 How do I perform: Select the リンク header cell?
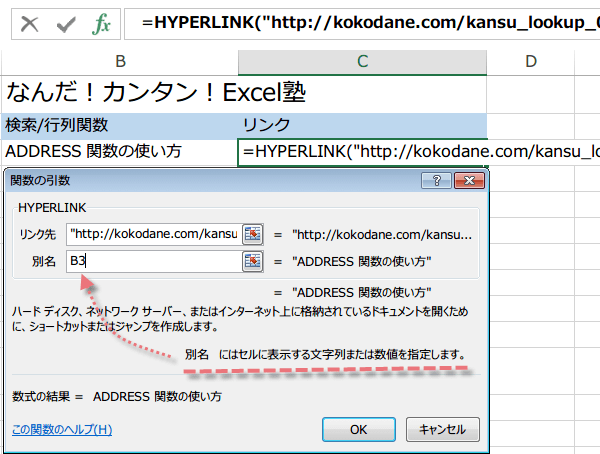tap(362, 126)
